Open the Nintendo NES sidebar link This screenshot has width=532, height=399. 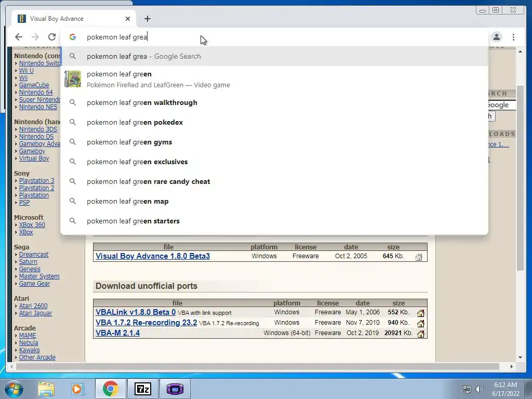[38, 107]
